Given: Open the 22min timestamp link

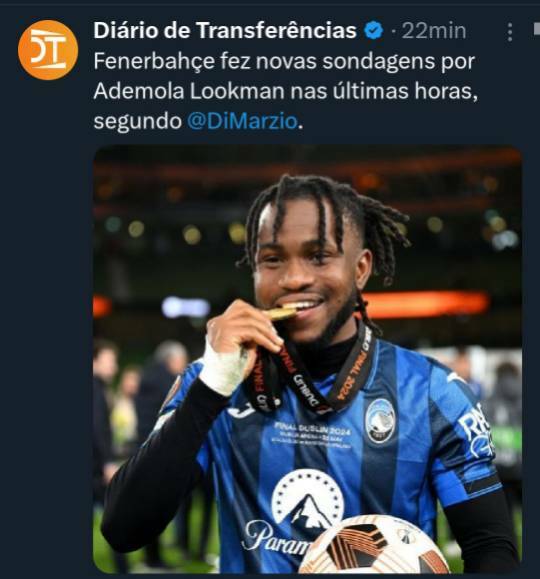Looking at the screenshot, I should (434, 31).
